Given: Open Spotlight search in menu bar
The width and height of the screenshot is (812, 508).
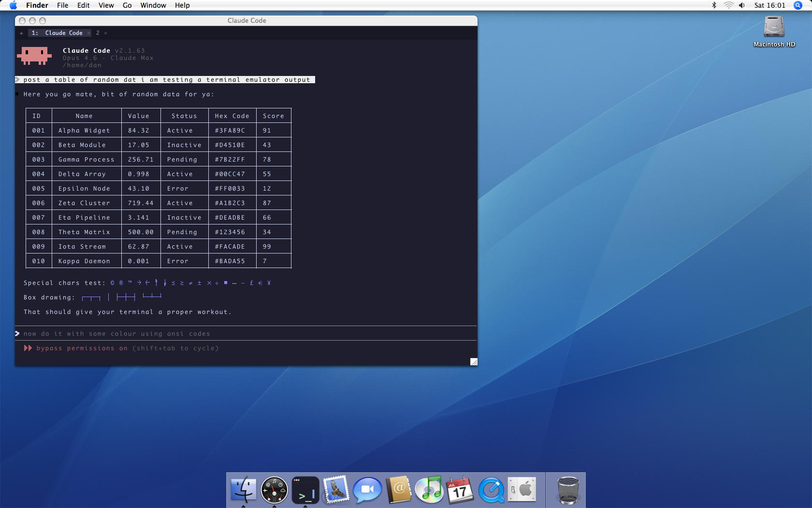Looking at the screenshot, I should point(798,5).
